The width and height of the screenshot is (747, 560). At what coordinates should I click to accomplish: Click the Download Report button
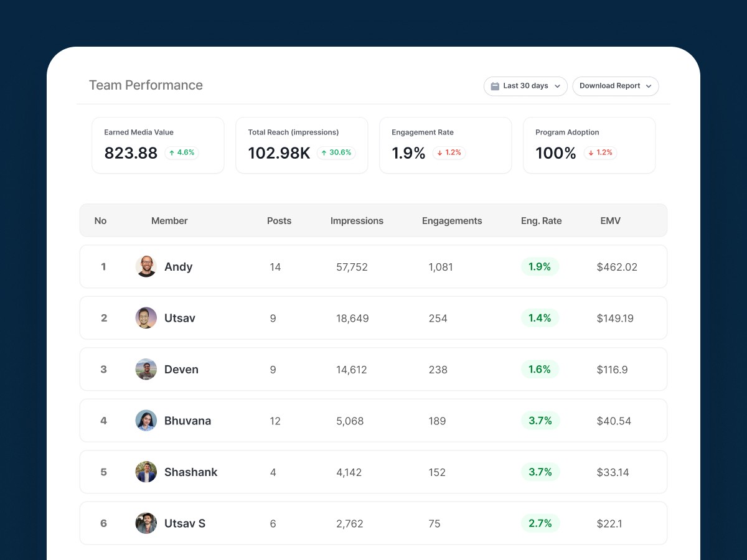(615, 86)
